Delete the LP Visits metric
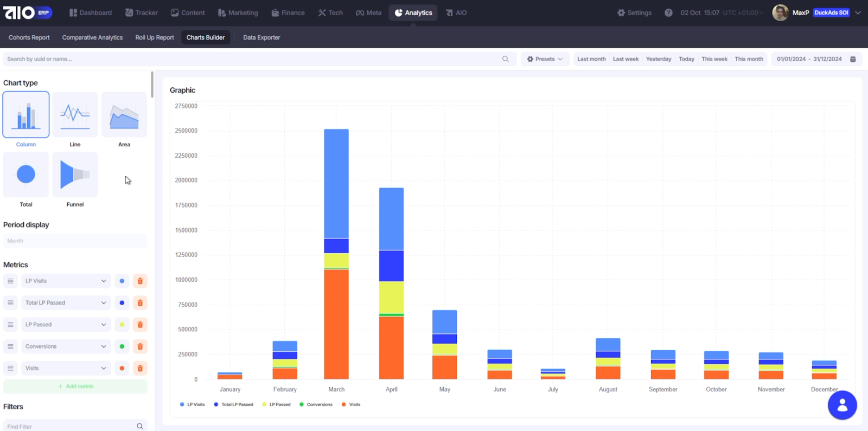The width and height of the screenshot is (868, 431). [x=140, y=281]
